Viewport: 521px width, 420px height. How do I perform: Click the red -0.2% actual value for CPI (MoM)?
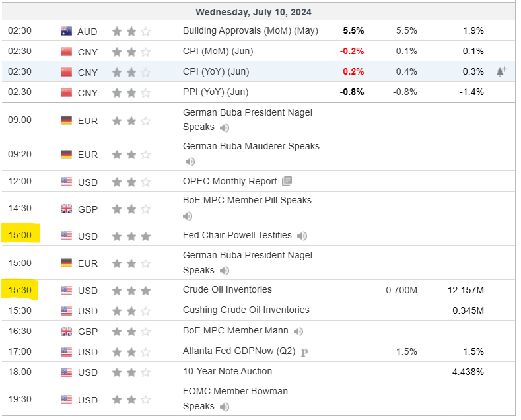pos(351,52)
